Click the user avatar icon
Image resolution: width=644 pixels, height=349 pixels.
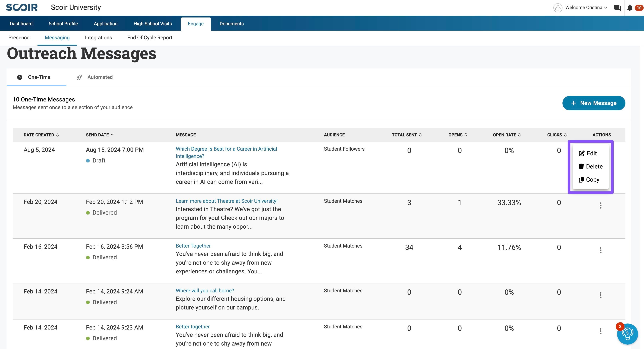pos(558,8)
